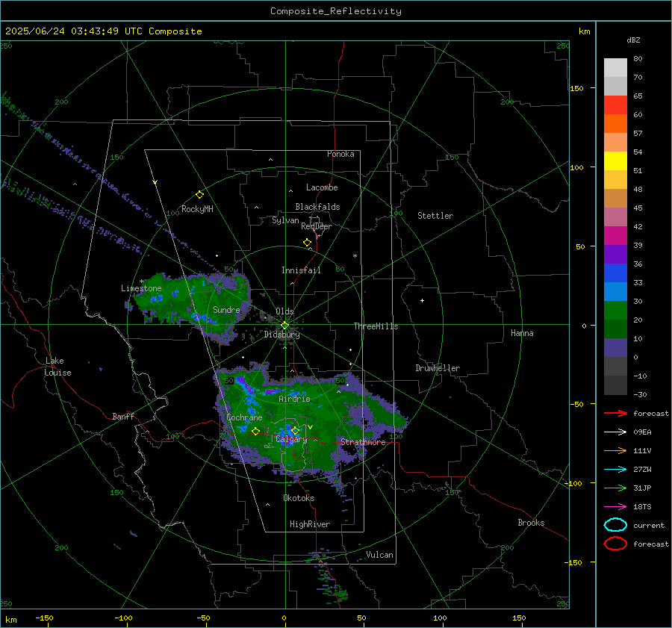Click the red forecast ellipse in legend

[x=615, y=544]
